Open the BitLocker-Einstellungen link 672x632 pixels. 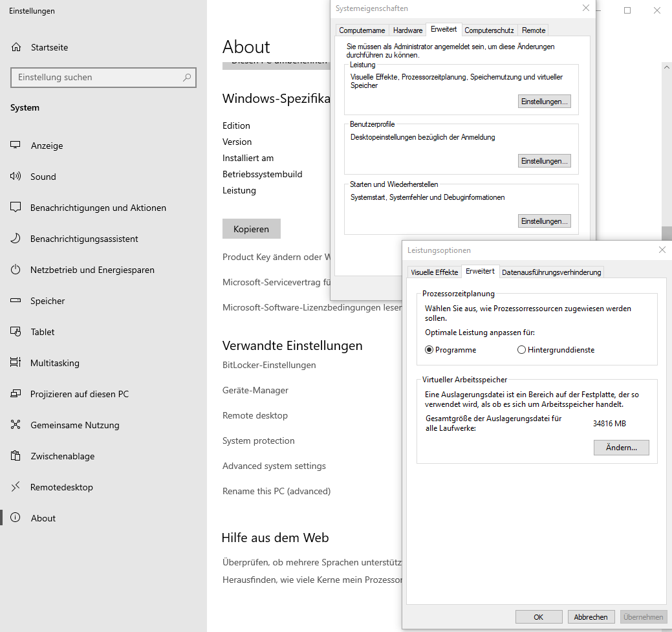tap(269, 365)
